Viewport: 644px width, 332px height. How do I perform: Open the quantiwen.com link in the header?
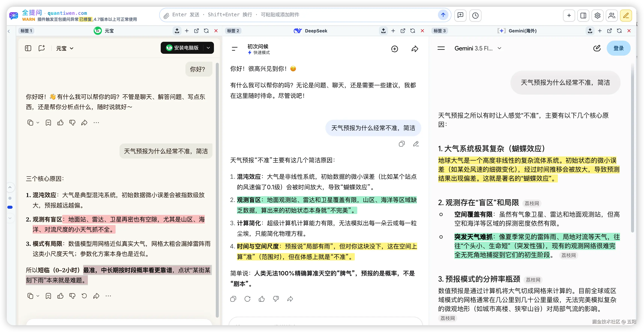click(67, 13)
